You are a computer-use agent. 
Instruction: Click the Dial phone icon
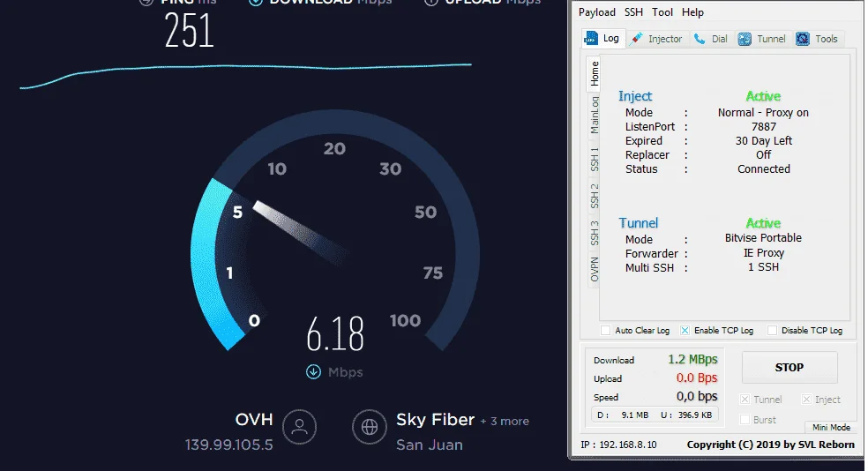tap(700, 39)
